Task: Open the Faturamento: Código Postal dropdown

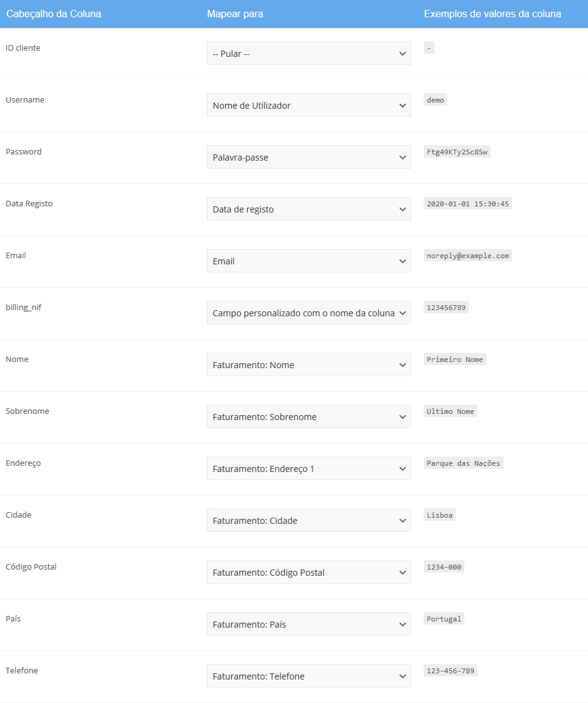Action: pos(309,573)
